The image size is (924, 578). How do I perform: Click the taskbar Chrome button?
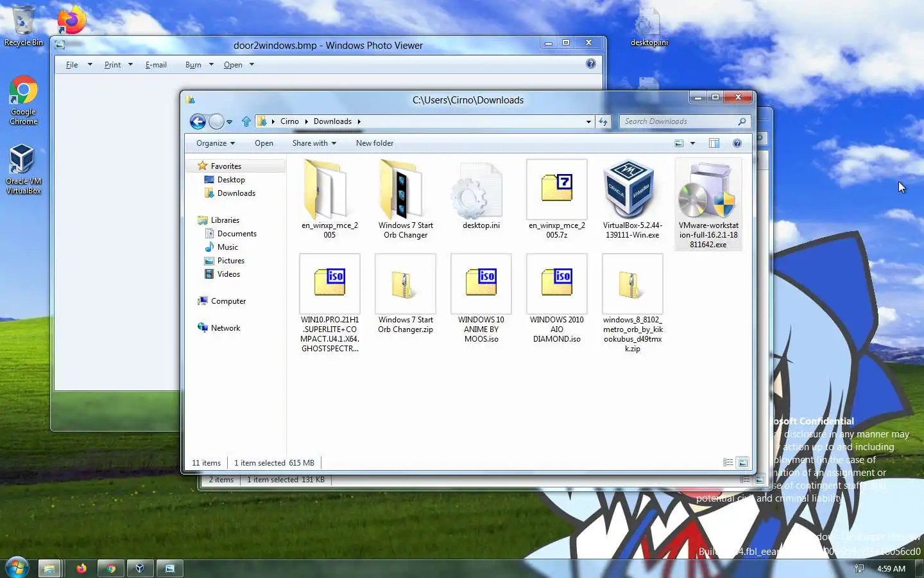pos(111,568)
